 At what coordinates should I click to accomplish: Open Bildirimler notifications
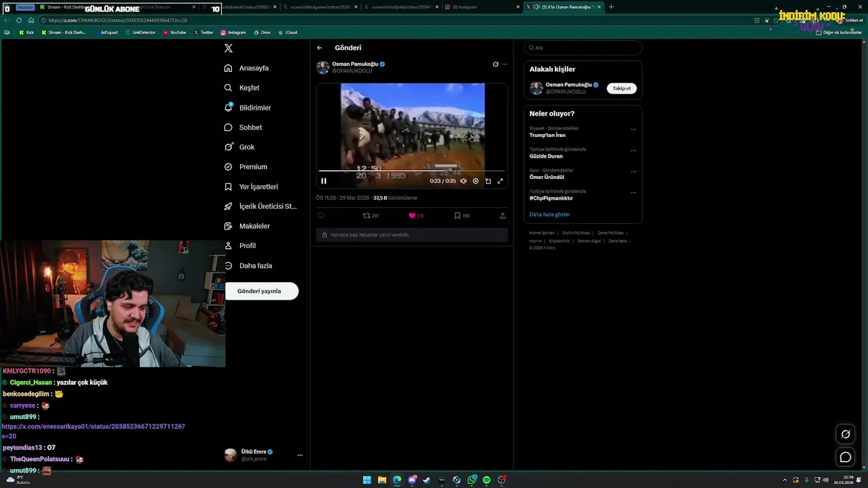pyautogui.click(x=248, y=108)
